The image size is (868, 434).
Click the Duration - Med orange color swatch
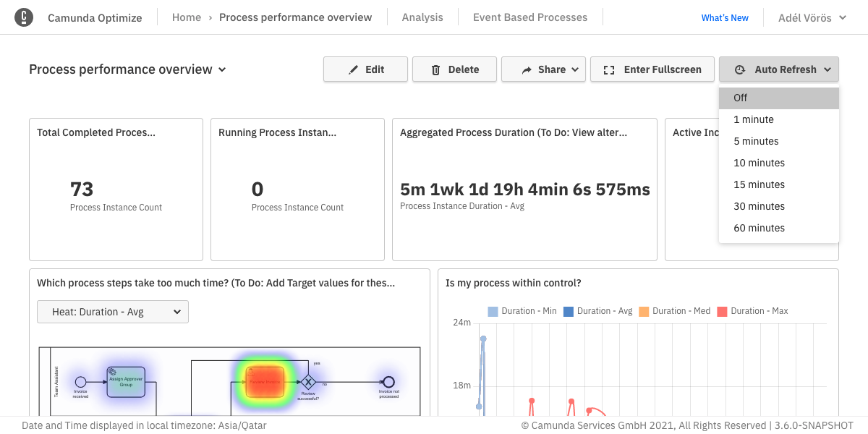(x=643, y=311)
